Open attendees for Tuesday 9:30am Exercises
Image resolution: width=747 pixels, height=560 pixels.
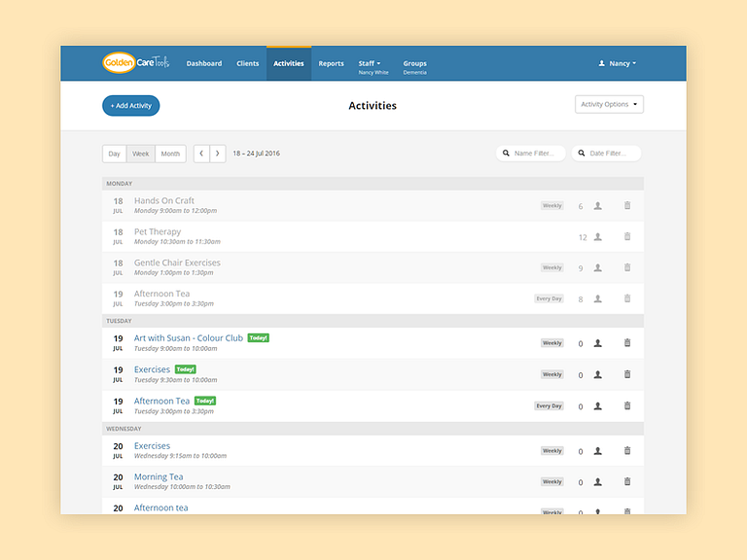point(597,374)
